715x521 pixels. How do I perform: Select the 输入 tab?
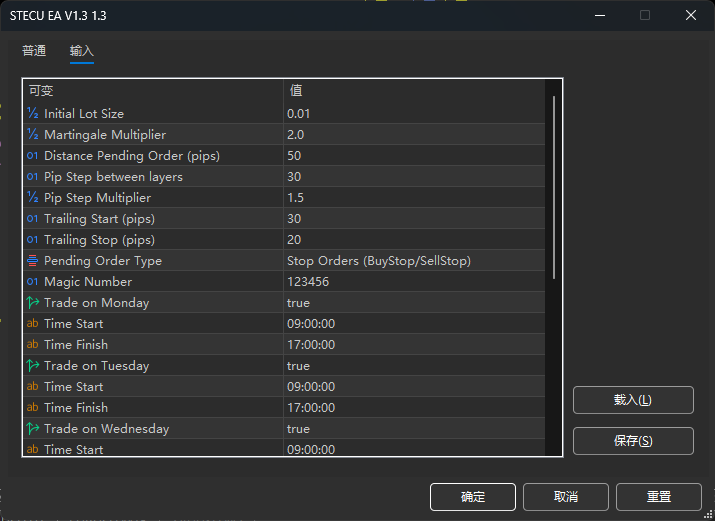(82, 51)
